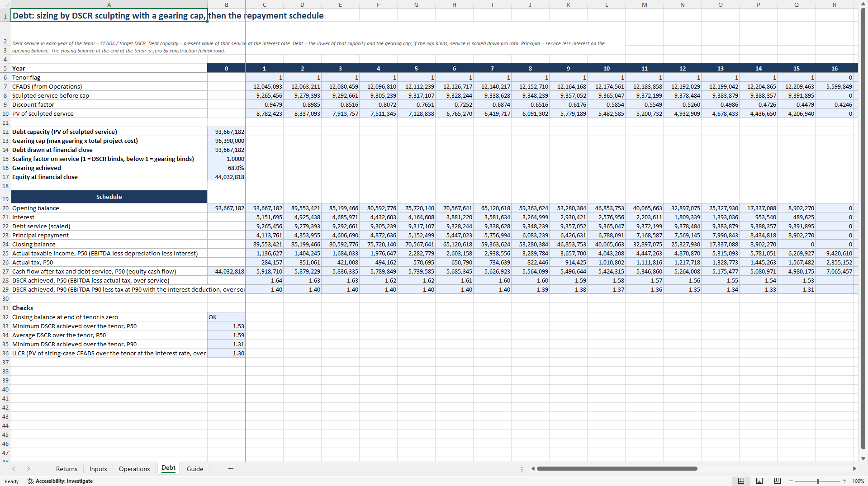Switch to Page Layout view icon

[x=759, y=481]
